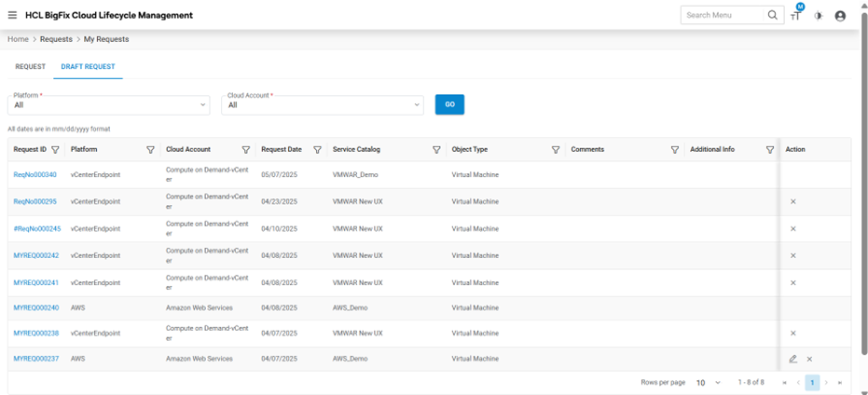Switch to the Request tab

[30, 67]
